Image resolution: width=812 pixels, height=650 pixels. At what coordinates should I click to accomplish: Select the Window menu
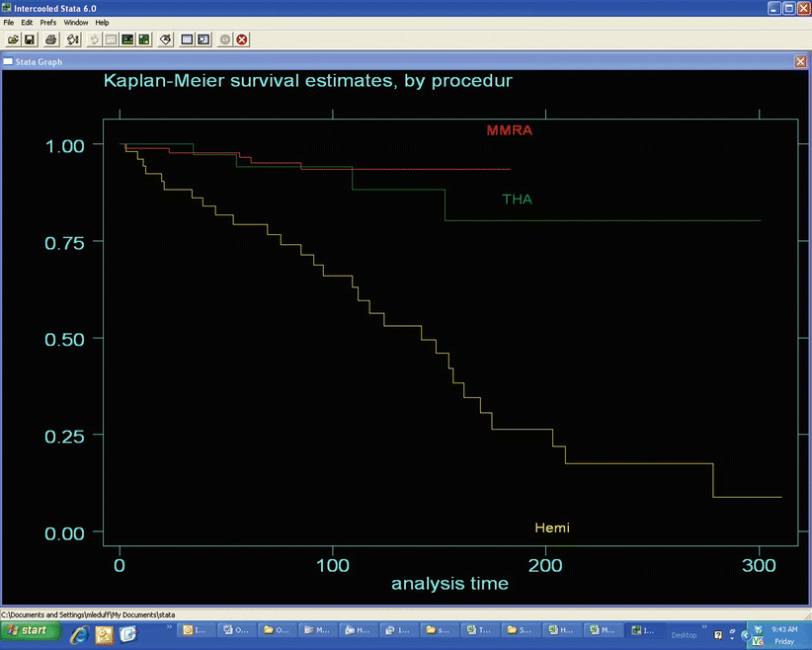(x=75, y=22)
